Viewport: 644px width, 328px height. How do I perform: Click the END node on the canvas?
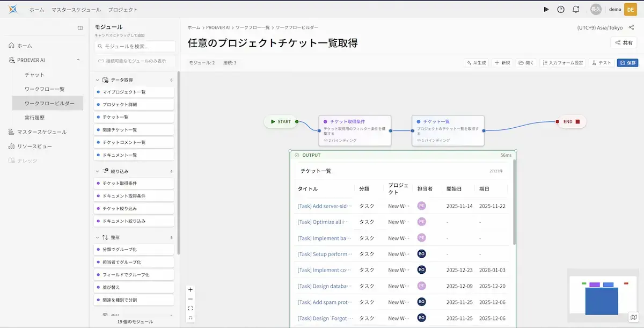pos(571,122)
